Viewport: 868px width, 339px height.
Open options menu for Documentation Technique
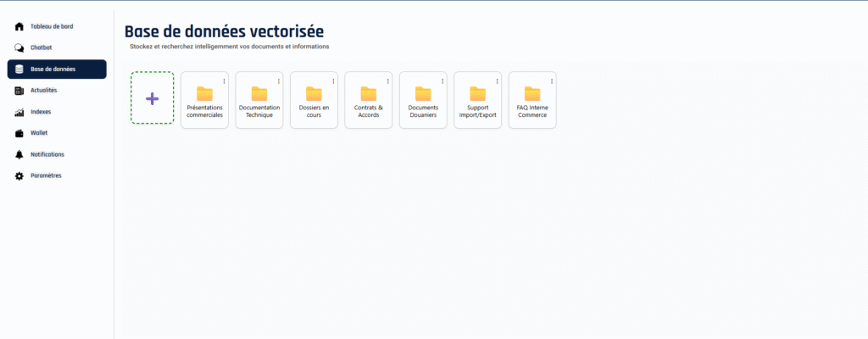pos(278,81)
